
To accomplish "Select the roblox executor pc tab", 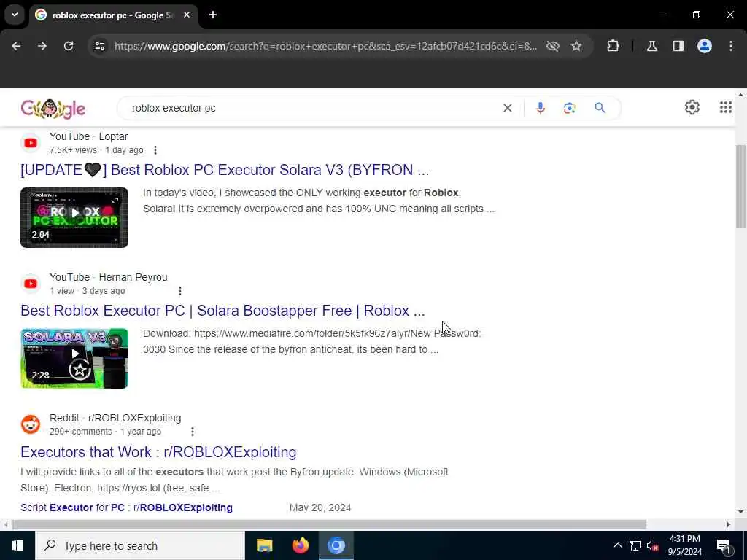I will click(x=113, y=15).
